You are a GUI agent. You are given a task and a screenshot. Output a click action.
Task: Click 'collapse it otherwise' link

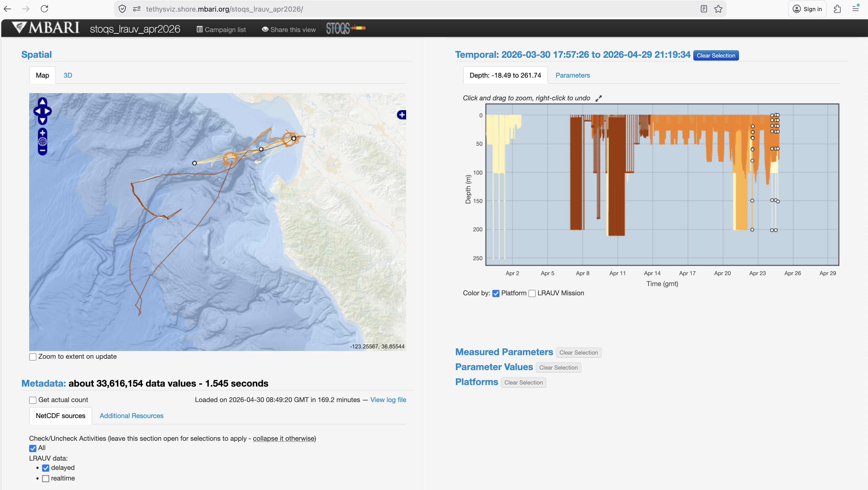coord(284,438)
